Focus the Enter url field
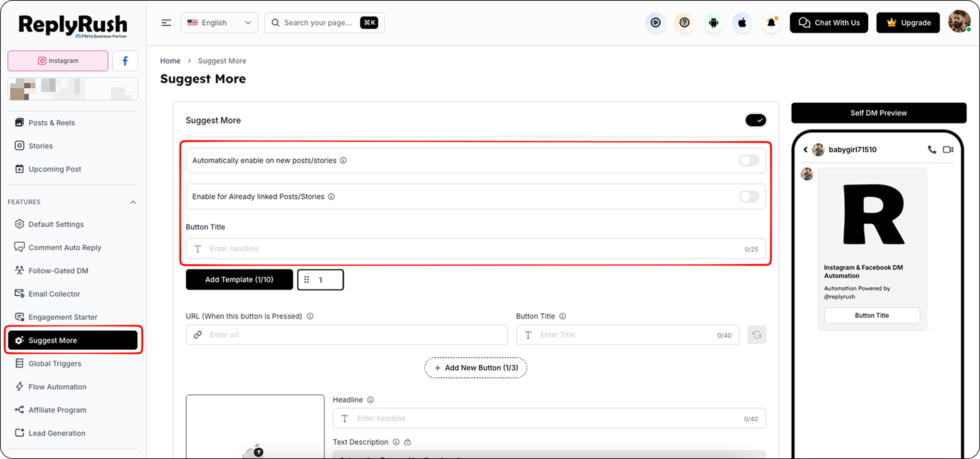The height and width of the screenshot is (459, 980). (x=347, y=335)
